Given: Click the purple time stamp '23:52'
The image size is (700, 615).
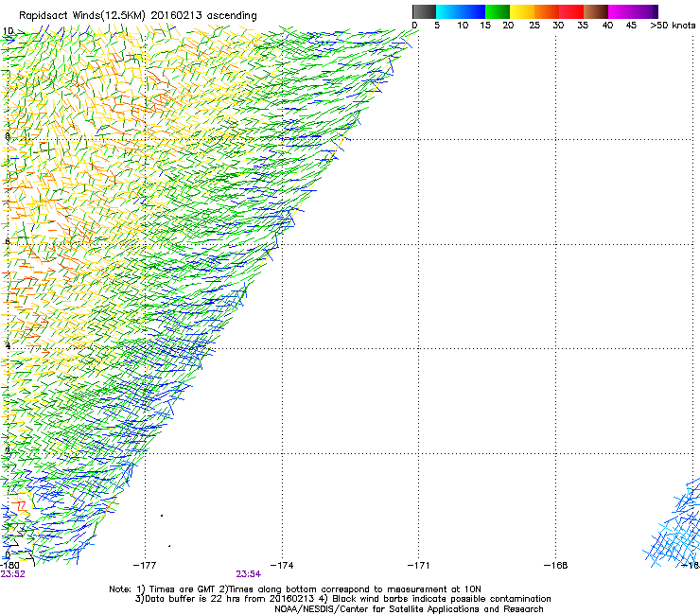Looking at the screenshot, I should (x=12, y=574).
